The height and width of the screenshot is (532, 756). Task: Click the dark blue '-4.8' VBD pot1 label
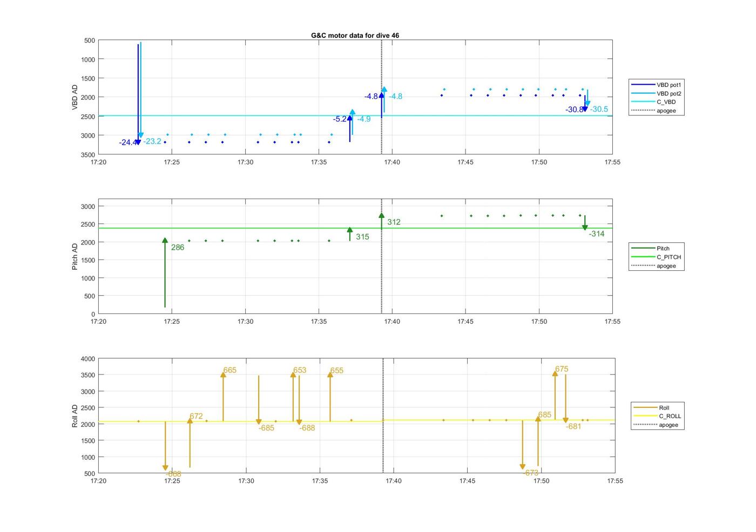tap(371, 97)
